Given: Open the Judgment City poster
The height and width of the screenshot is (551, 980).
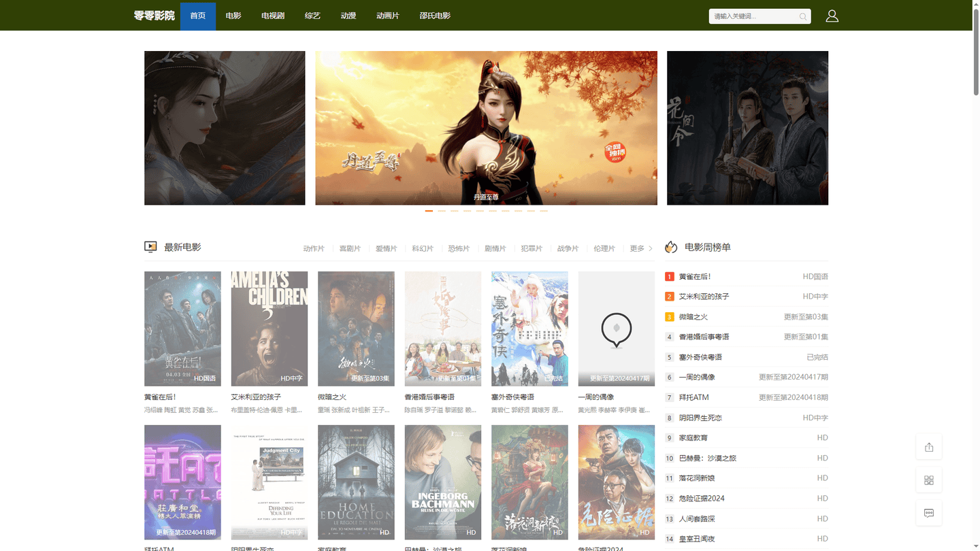Looking at the screenshot, I should pyautogui.click(x=269, y=482).
